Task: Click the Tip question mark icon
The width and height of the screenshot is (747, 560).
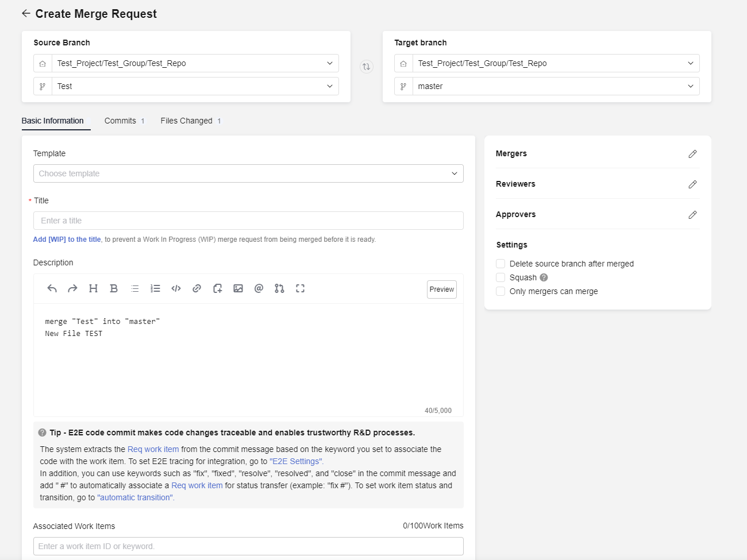Action: (x=42, y=432)
